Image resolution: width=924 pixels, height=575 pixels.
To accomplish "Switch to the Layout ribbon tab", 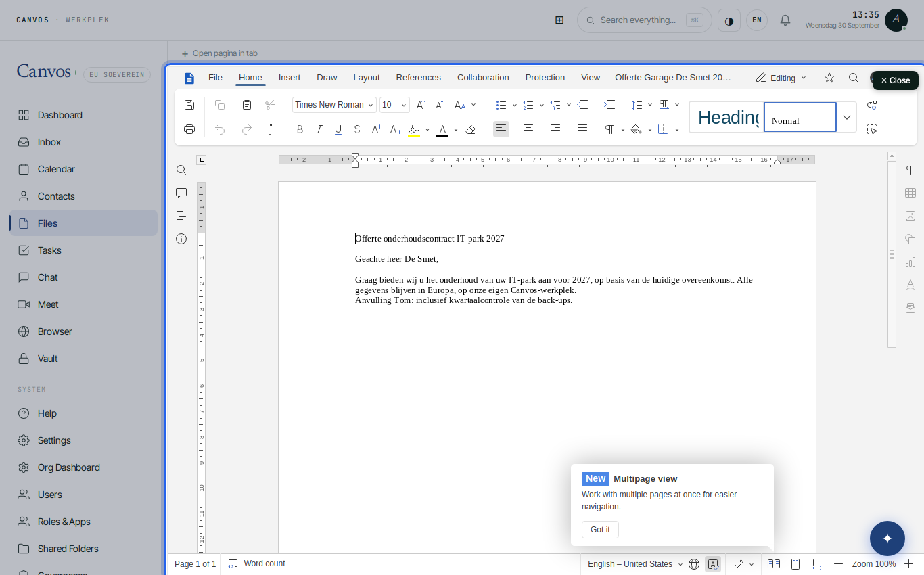I will 367,78.
